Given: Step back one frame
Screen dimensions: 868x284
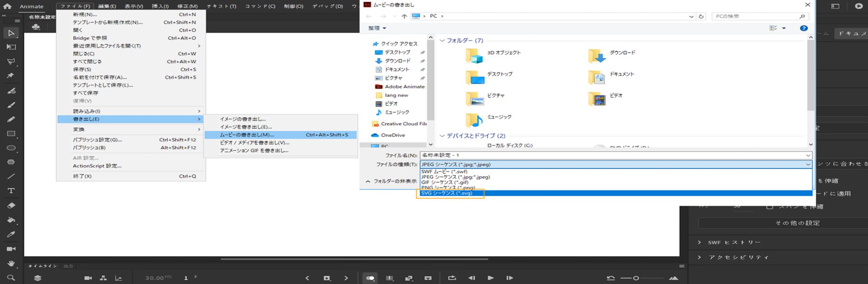Looking at the screenshot, I should tap(472, 278).
